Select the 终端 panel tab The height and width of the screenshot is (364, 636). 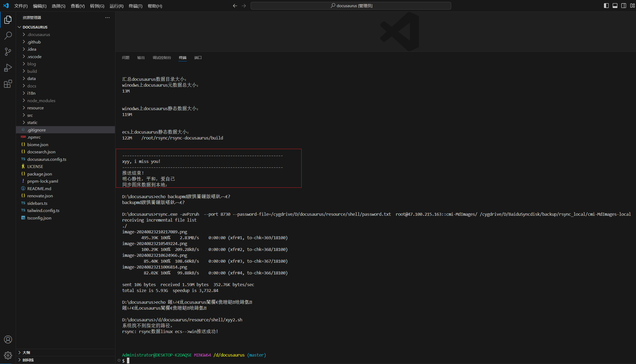[183, 58]
